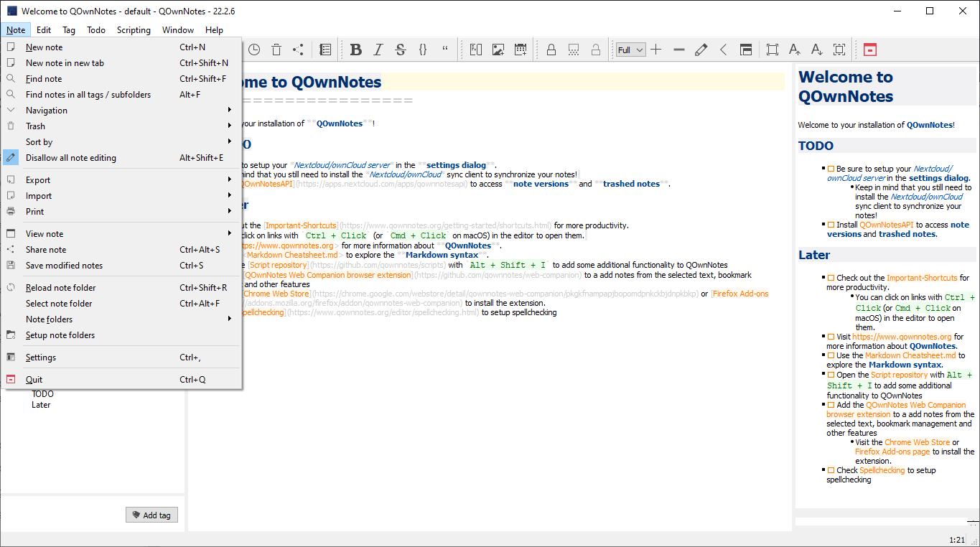Expand the Trash submenu
Viewport: 980px width, 547px height.
[121, 126]
